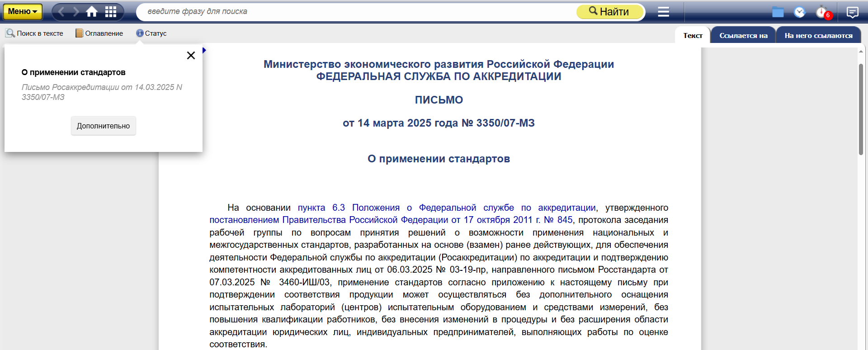Viewport: 868px width, 350px height.
Task: Open the home page icon
Action: (x=92, y=12)
